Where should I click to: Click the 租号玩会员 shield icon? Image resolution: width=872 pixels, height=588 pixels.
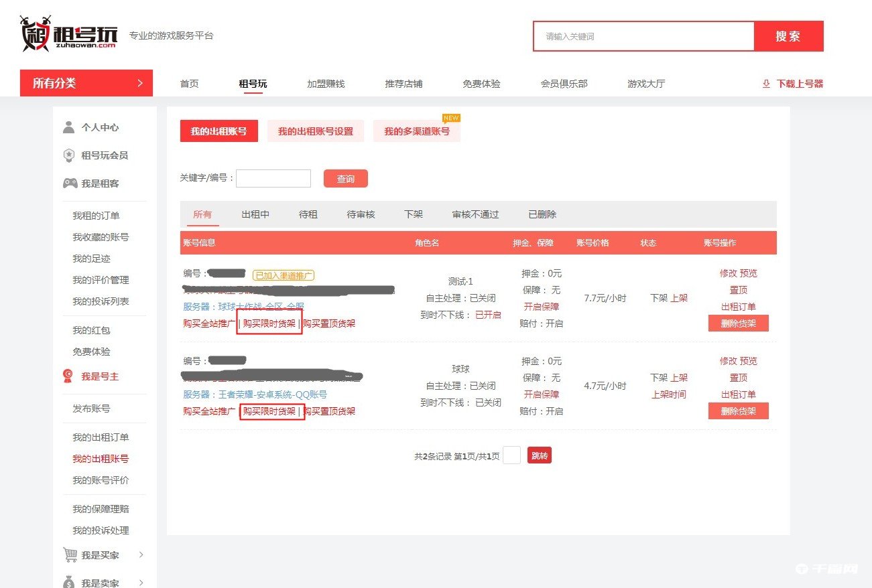[69, 155]
